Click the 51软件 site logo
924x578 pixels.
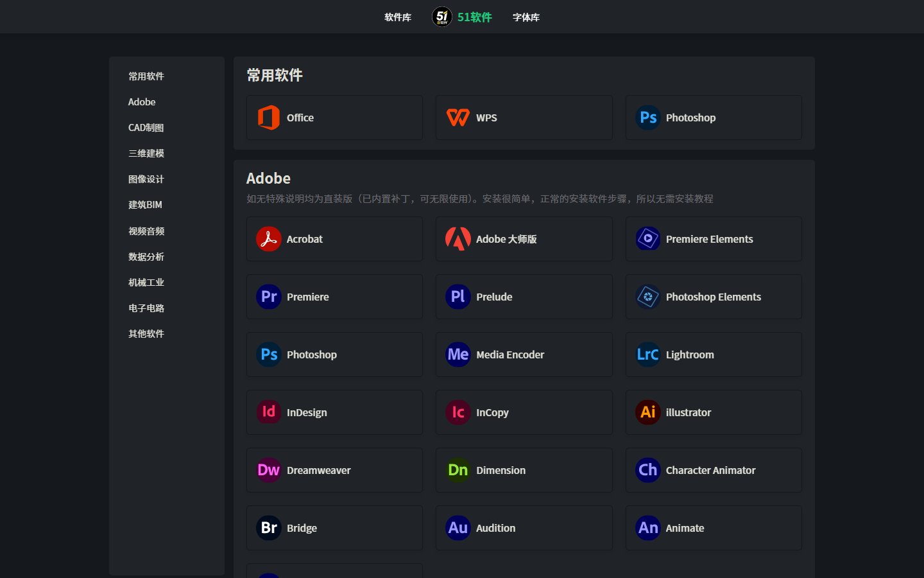pyautogui.click(x=462, y=17)
